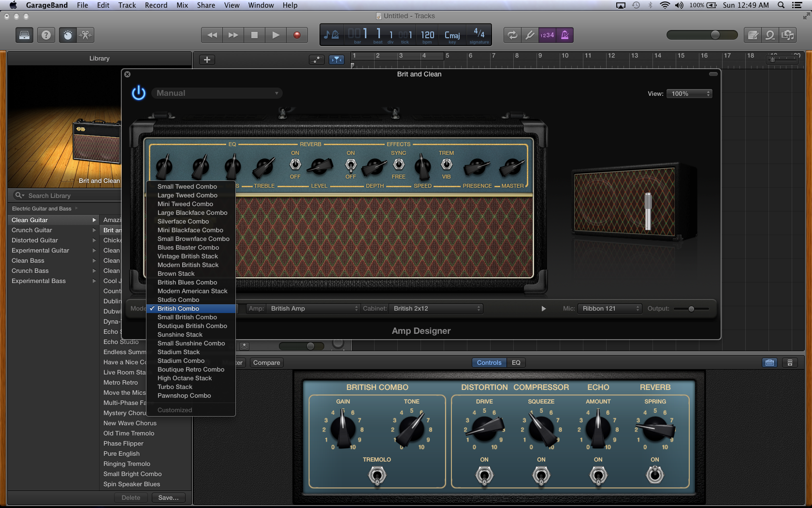Toggle the Smart Controls knob button
The image size is (812, 508).
coord(68,35)
